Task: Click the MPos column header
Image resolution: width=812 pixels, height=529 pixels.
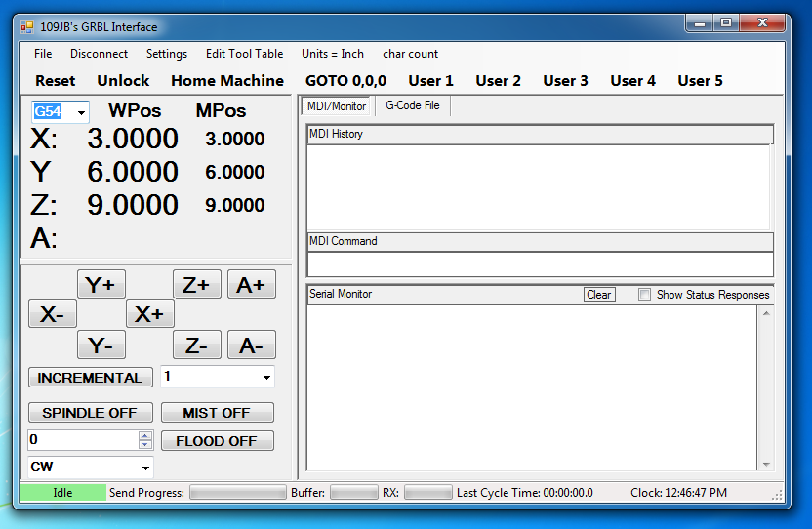Action: [x=221, y=111]
